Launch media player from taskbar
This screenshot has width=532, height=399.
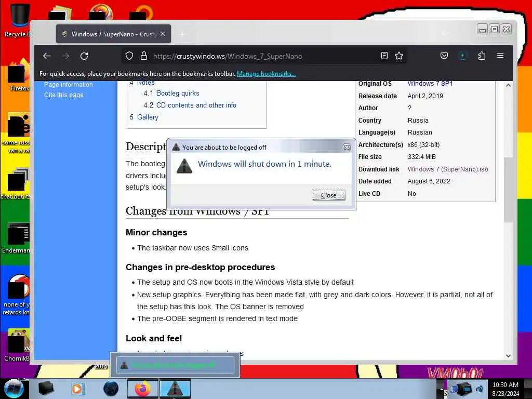77,389
